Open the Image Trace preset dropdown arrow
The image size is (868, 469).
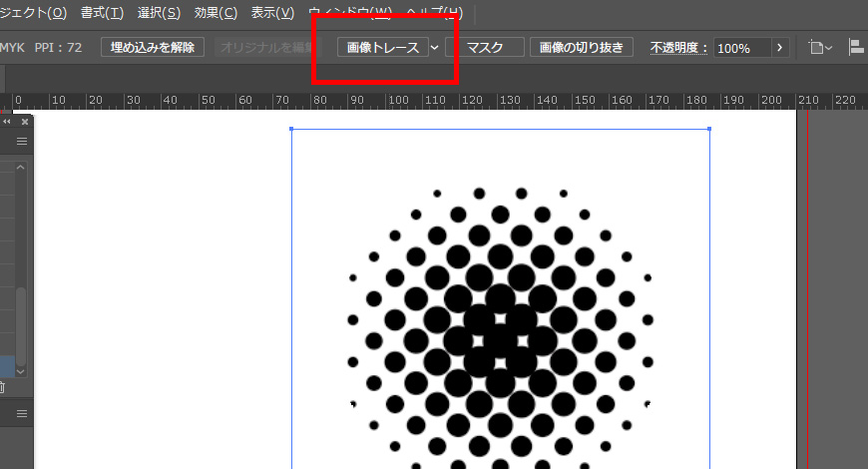point(434,48)
